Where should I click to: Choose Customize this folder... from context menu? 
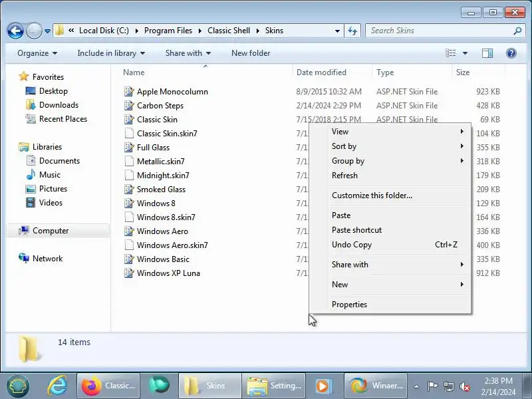click(x=390, y=196)
